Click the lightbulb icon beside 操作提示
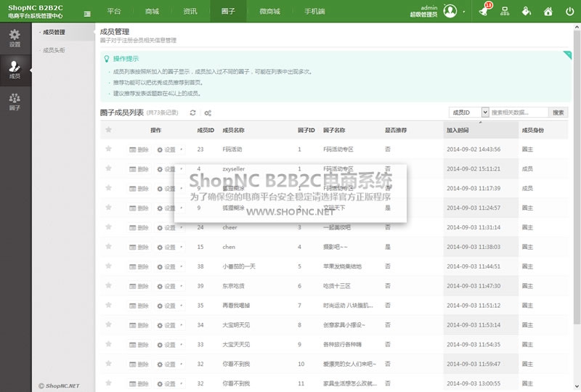 coord(107,59)
